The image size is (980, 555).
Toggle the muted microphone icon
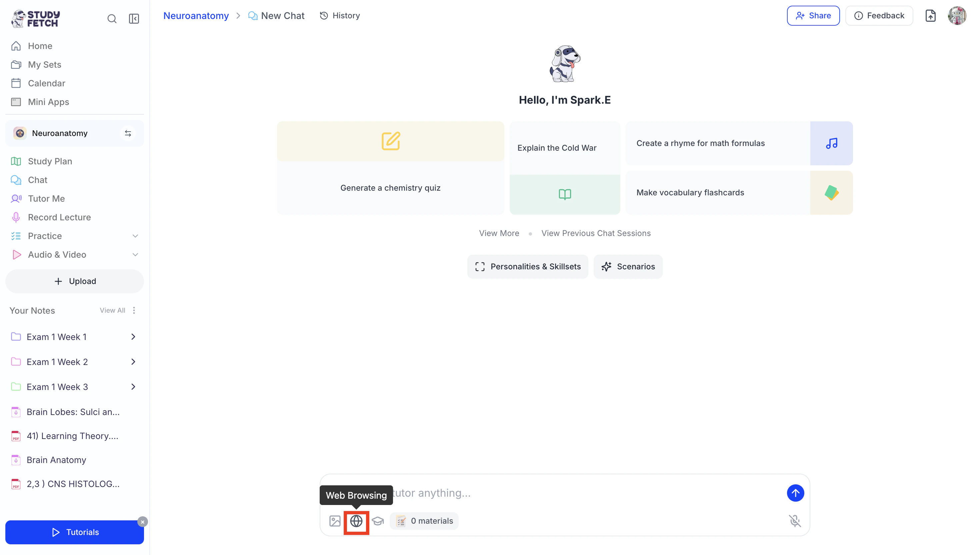coord(795,521)
